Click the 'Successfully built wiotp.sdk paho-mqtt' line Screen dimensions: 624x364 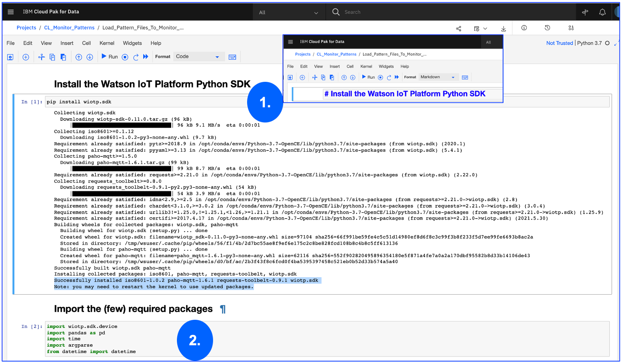[x=112, y=268]
